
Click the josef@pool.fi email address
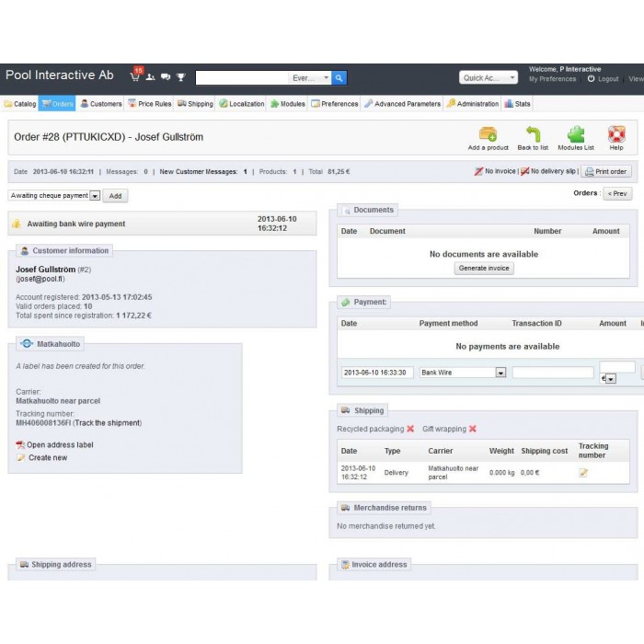click(40, 279)
